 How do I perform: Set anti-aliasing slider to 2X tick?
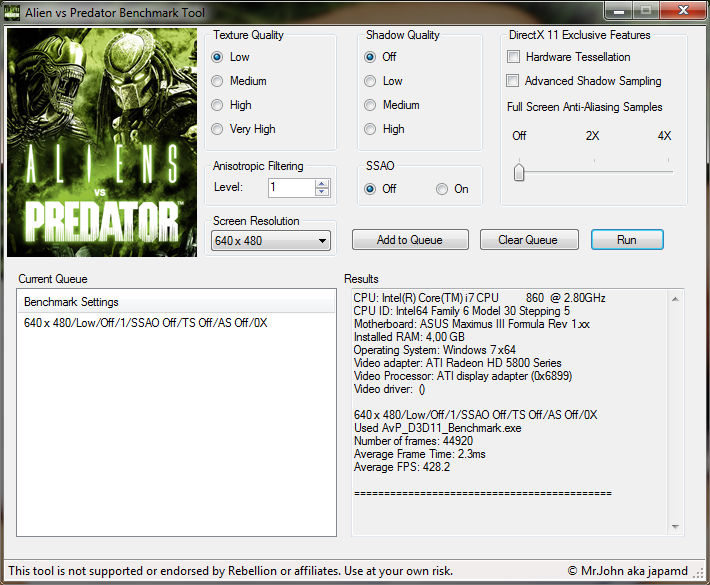(x=594, y=172)
